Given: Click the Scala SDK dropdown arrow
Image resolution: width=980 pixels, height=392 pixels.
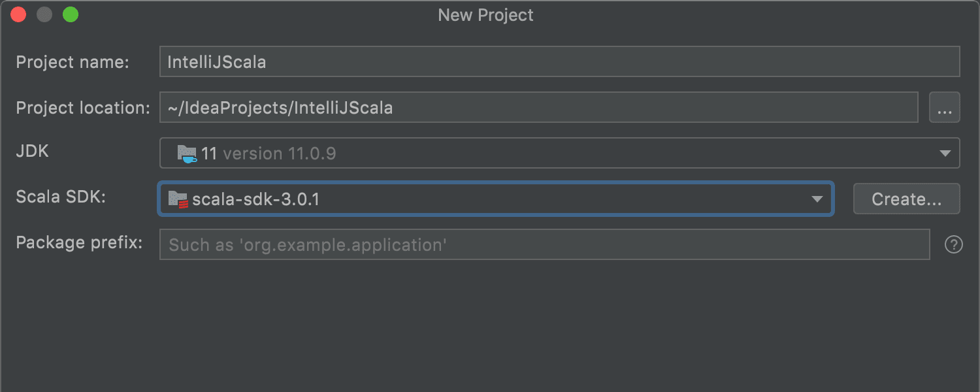Looking at the screenshot, I should tap(817, 199).
